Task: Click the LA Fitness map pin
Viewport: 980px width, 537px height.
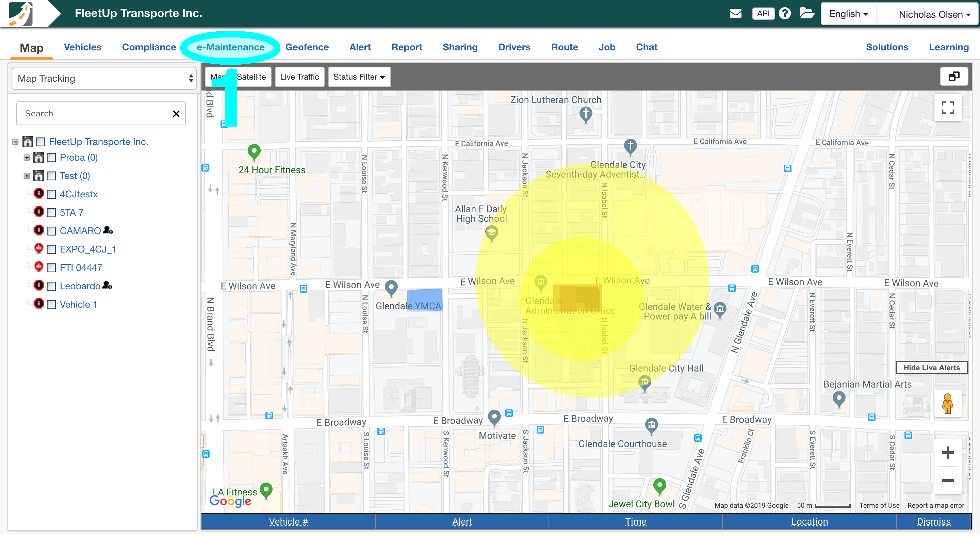Action: coord(266,492)
